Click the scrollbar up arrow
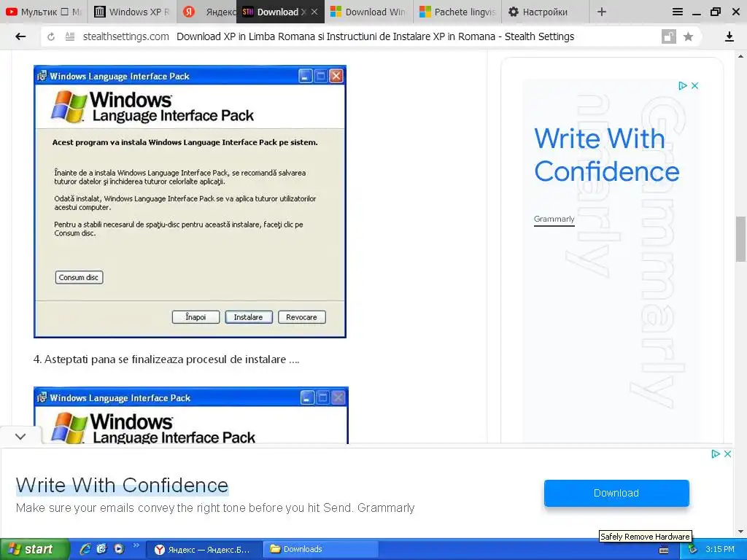This screenshot has height=560, width=747. click(x=740, y=55)
